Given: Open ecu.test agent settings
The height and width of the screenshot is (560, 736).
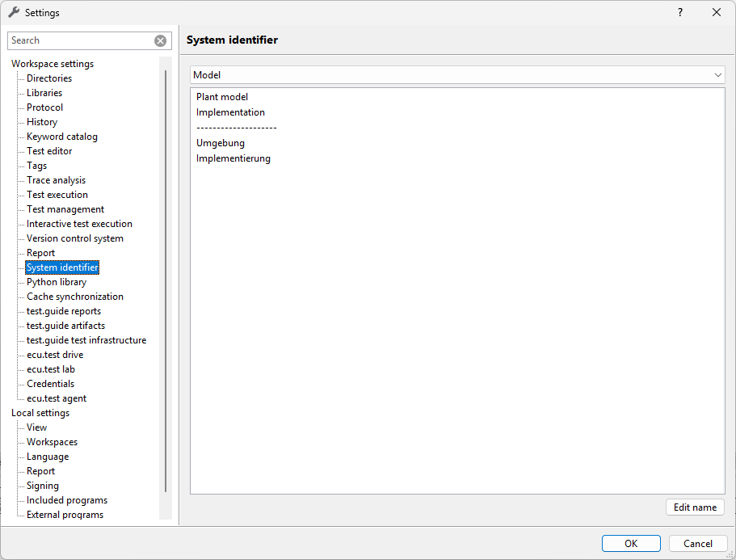Looking at the screenshot, I should [57, 398].
